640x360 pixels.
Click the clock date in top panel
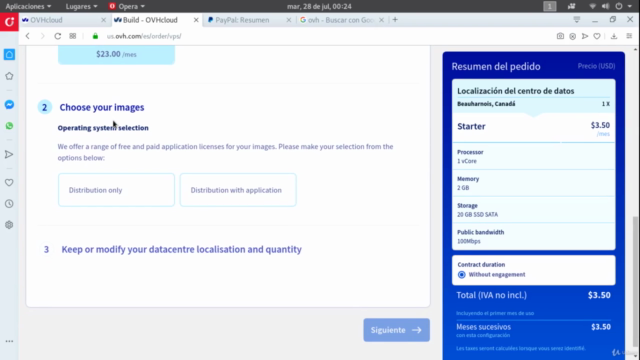pyautogui.click(x=319, y=6)
